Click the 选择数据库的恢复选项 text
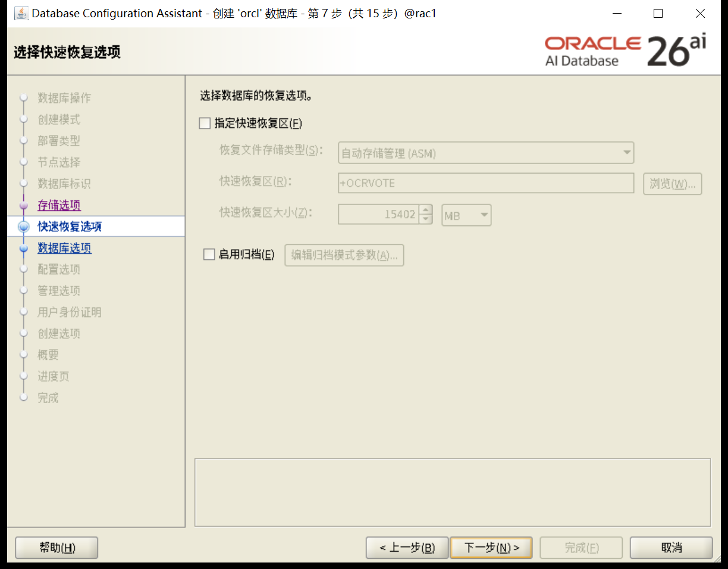This screenshot has height=569, width=728. click(256, 96)
